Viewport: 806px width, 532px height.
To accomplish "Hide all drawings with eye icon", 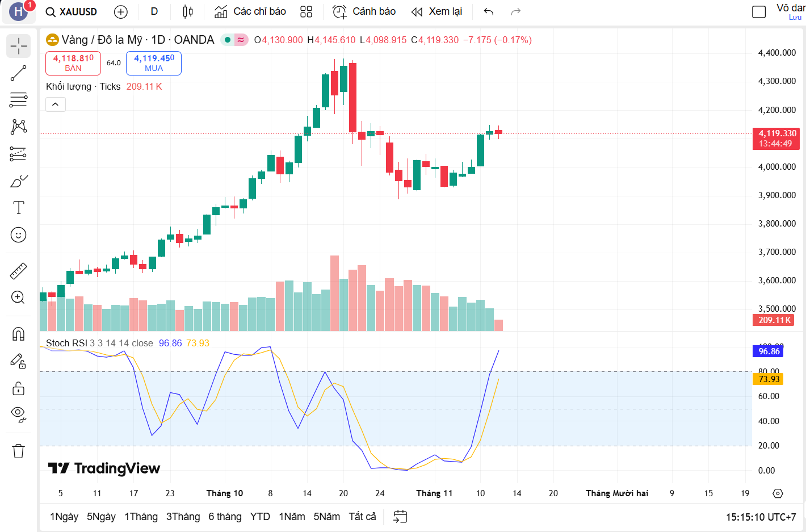I will (18, 414).
